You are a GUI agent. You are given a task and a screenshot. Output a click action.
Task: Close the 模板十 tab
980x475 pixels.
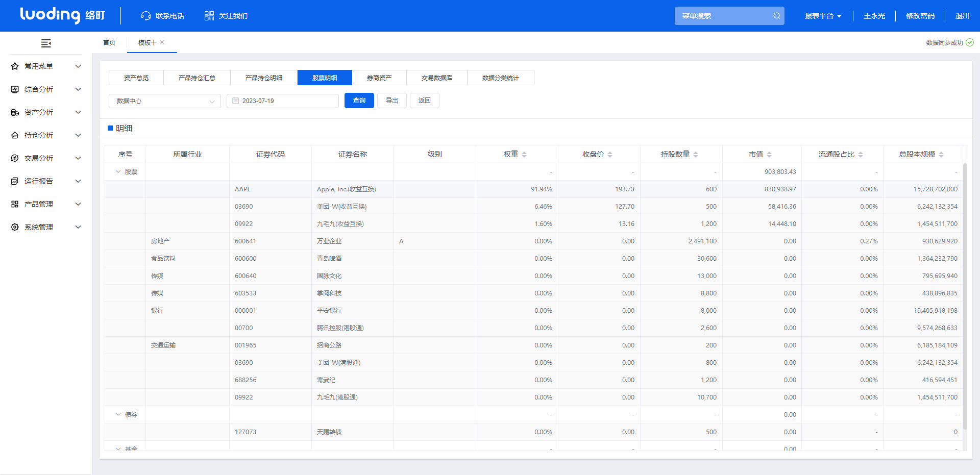162,42
